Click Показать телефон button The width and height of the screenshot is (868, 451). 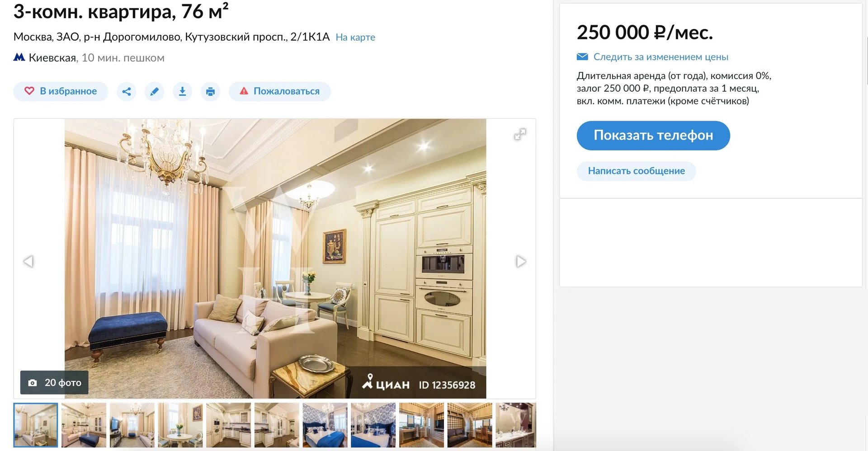(653, 136)
